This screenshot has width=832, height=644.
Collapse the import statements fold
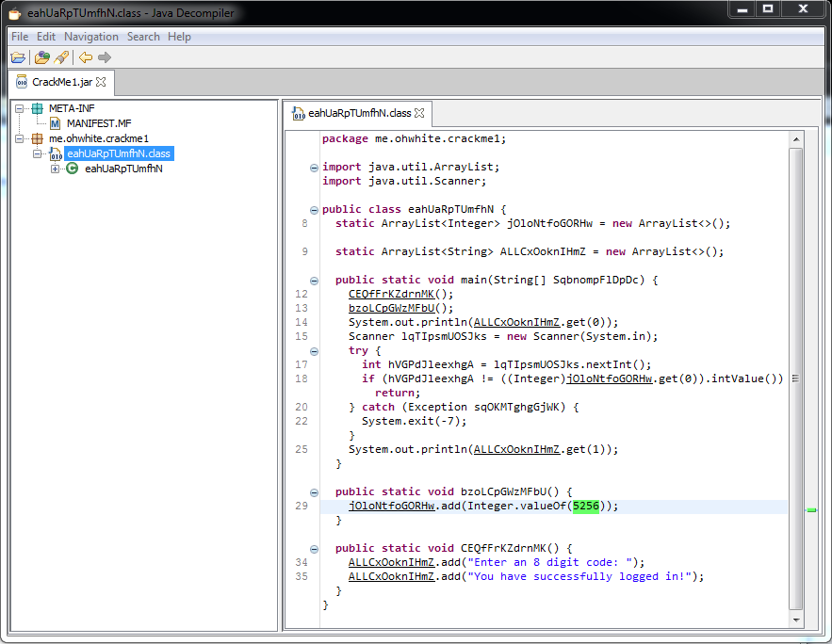314,168
